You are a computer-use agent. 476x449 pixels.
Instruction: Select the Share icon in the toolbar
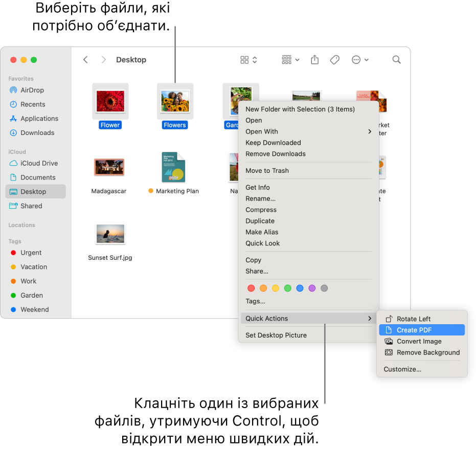tap(314, 60)
